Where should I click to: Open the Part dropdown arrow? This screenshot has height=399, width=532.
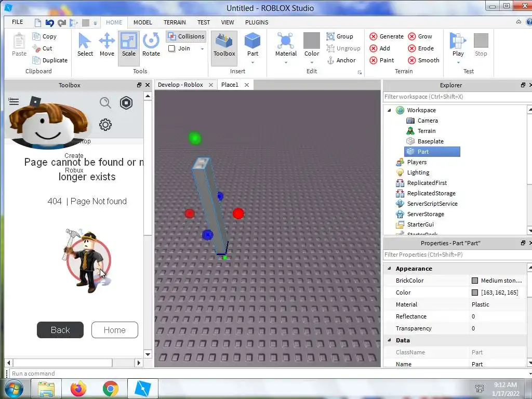(252, 62)
